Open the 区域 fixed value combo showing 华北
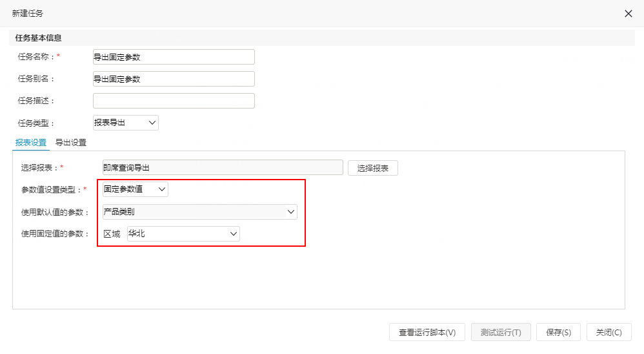The image size is (644, 354). click(183, 234)
